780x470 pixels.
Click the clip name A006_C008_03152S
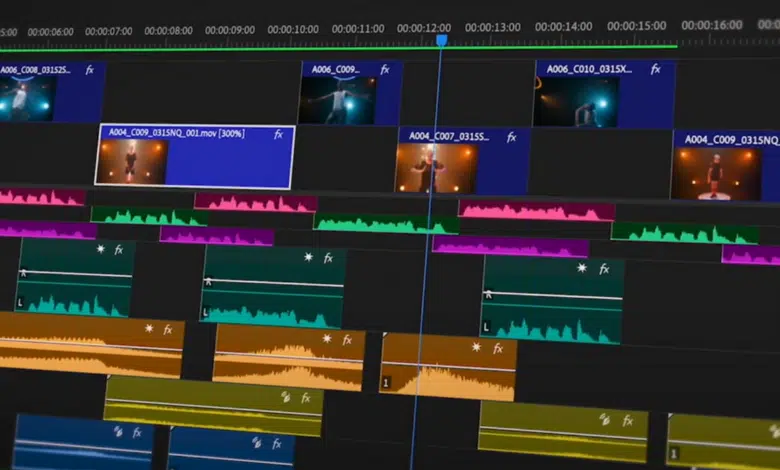(35, 70)
